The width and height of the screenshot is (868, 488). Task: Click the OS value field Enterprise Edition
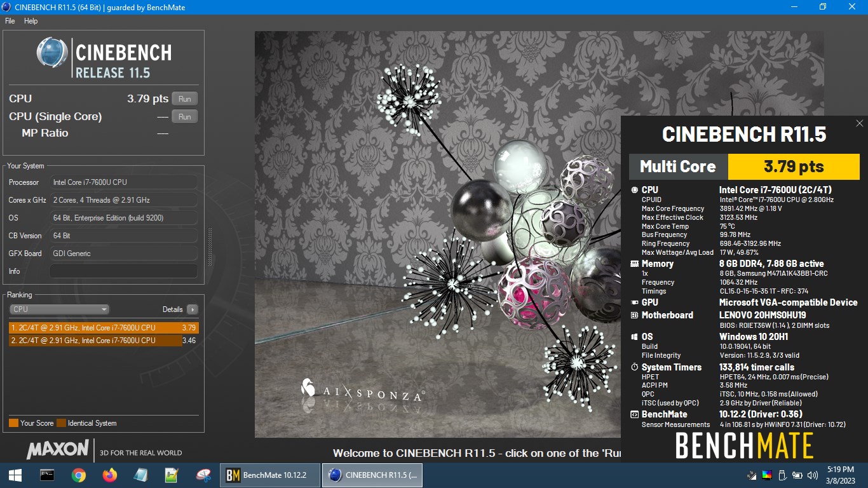click(123, 218)
